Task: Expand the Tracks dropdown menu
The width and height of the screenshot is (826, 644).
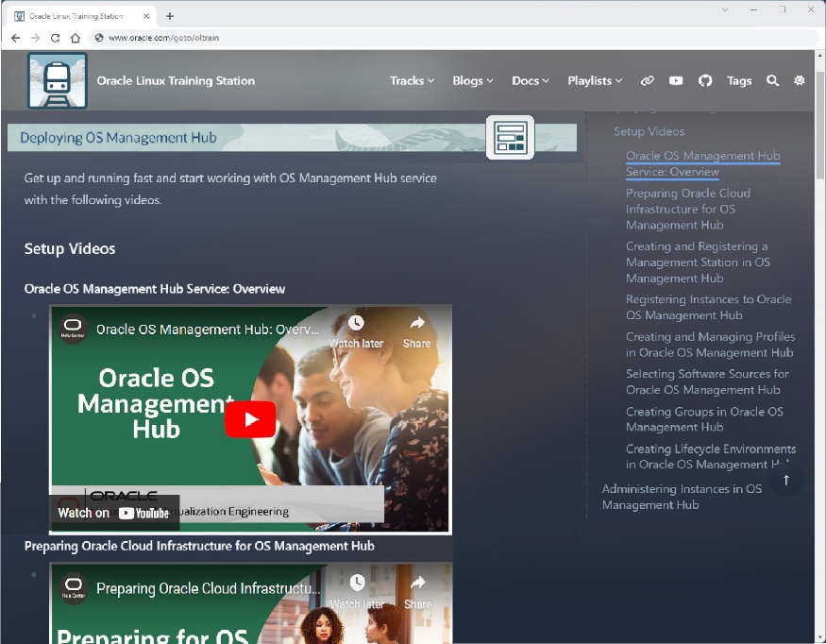Action: pyautogui.click(x=412, y=80)
